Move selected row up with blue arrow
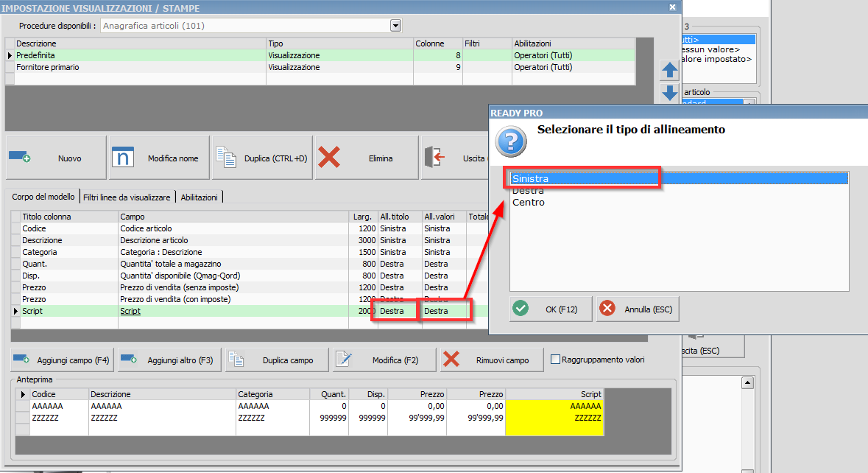868x473 pixels. coord(670,70)
